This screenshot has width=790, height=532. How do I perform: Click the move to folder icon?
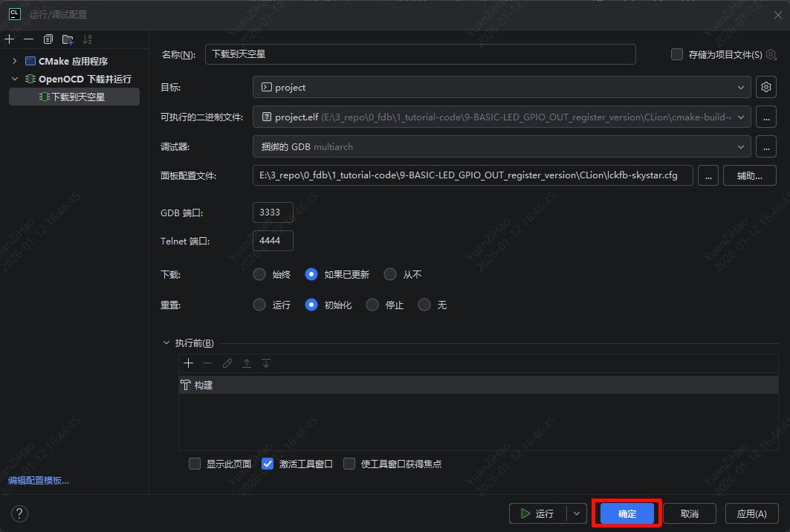tap(68, 39)
